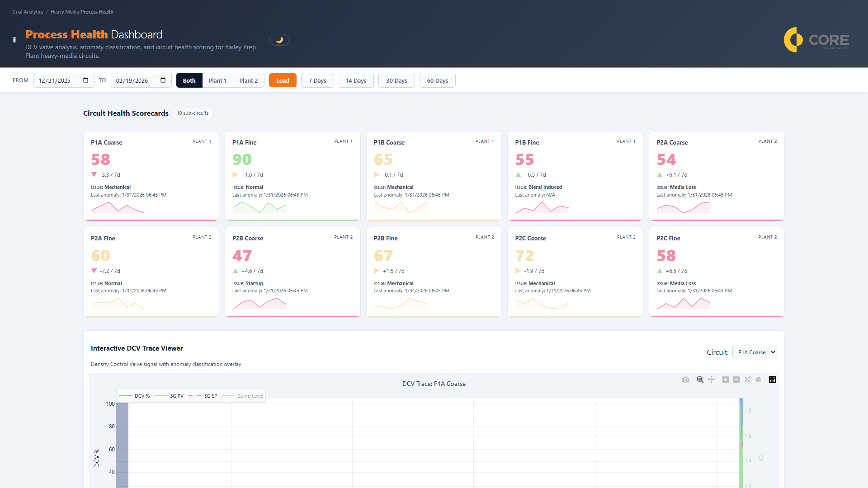Select the Plant 1 filter
This screenshot has width=868, height=488.
(x=217, y=80)
